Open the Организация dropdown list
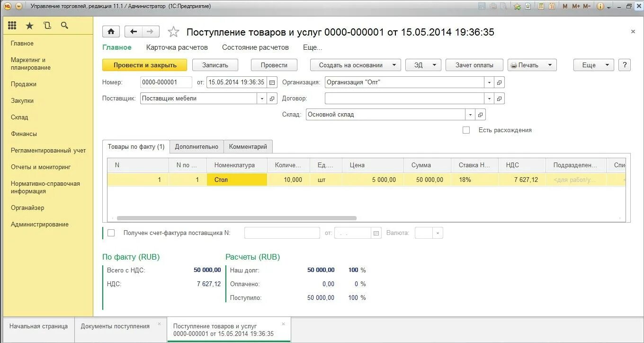This screenshot has width=644, height=343. click(489, 82)
